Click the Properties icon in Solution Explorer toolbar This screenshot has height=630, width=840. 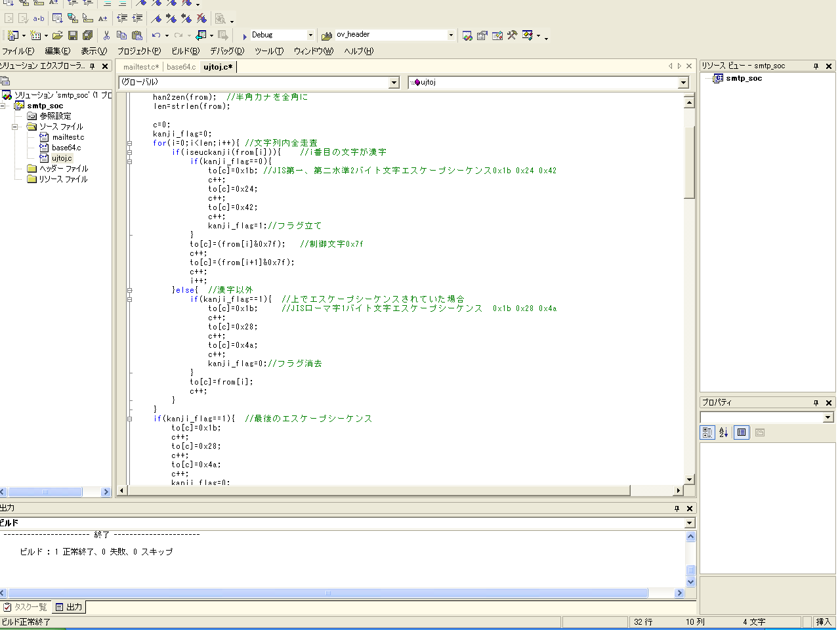coord(5,81)
